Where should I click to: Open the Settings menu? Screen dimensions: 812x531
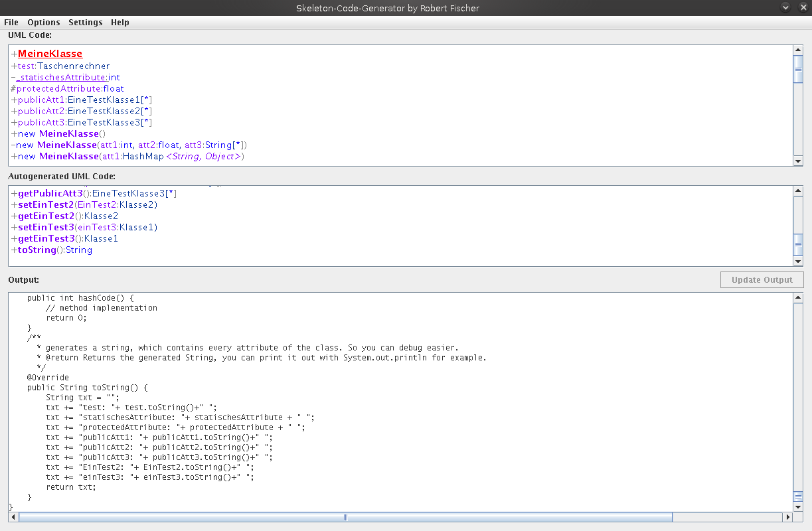pos(86,22)
